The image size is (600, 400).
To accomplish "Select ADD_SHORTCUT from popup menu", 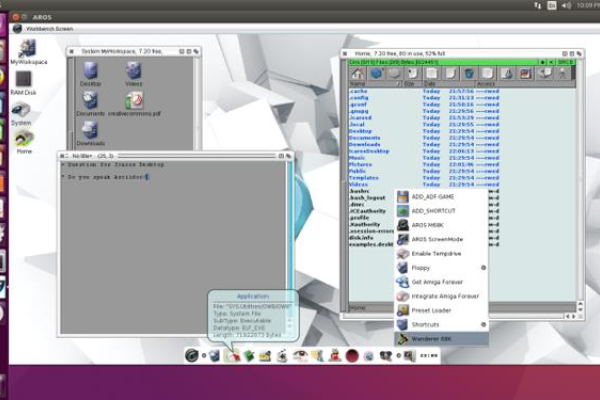I will click(x=442, y=211).
